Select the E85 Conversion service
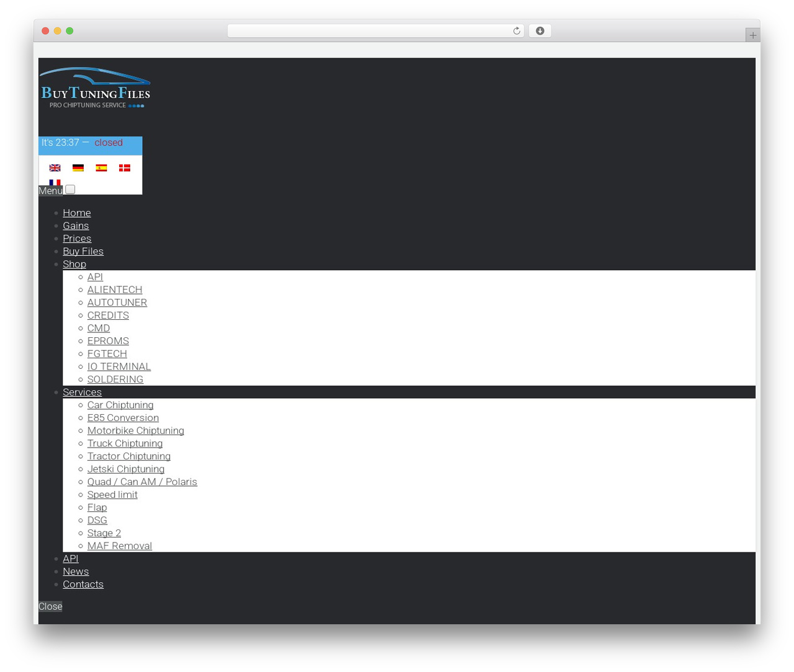Image resolution: width=794 pixels, height=672 pixels. point(123,418)
